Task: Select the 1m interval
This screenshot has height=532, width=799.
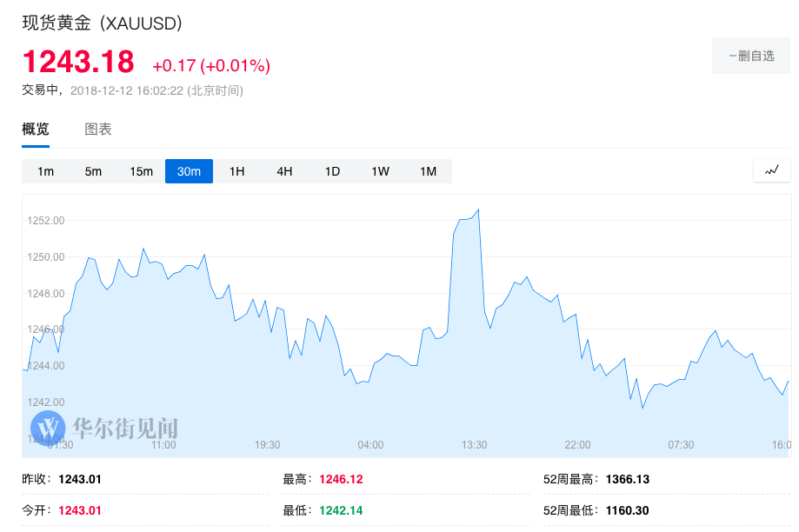Action: 45,171
